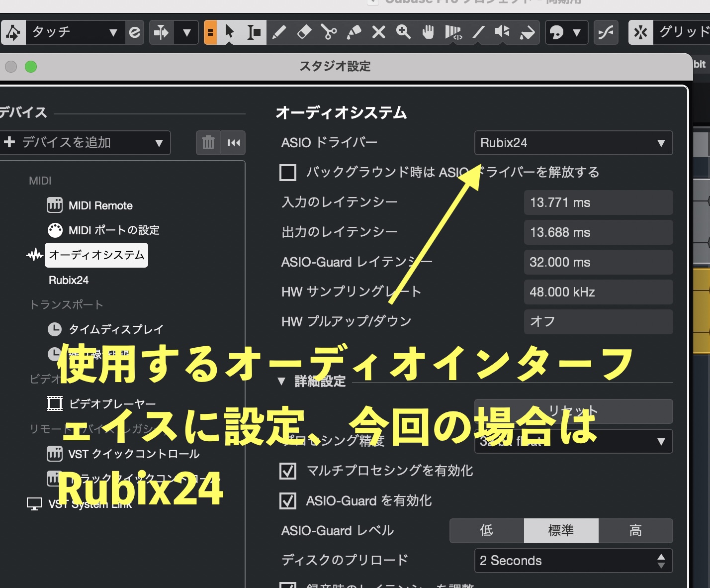Select the Split scissors tool

329,32
